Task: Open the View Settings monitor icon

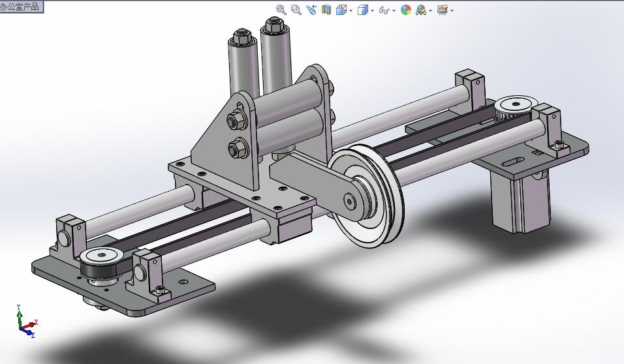Action: pos(443,10)
